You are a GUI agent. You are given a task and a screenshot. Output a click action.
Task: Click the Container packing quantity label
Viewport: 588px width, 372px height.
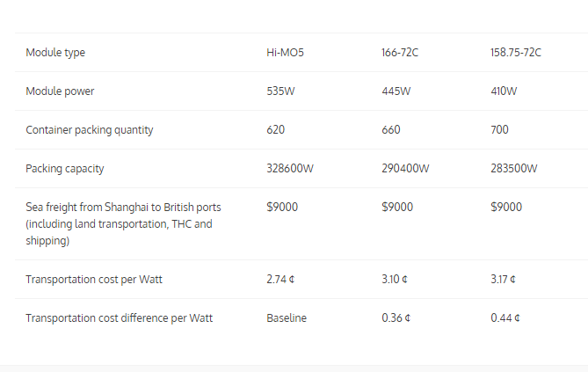click(90, 130)
